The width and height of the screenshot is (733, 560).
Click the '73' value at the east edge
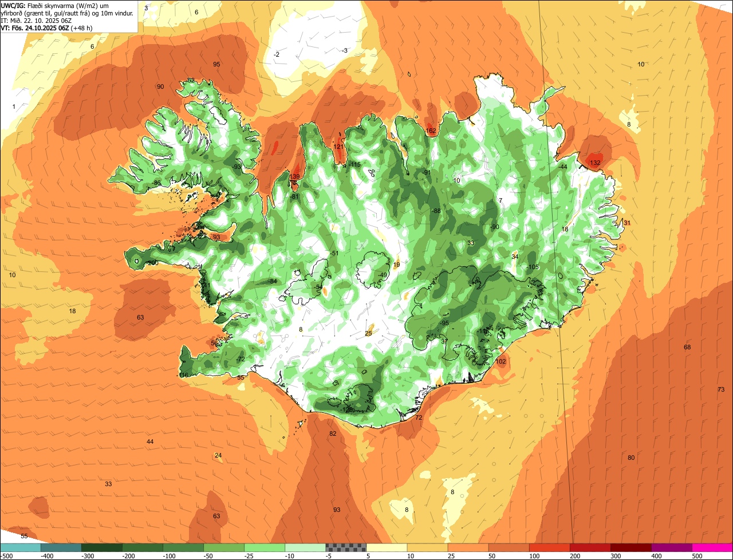click(720, 389)
